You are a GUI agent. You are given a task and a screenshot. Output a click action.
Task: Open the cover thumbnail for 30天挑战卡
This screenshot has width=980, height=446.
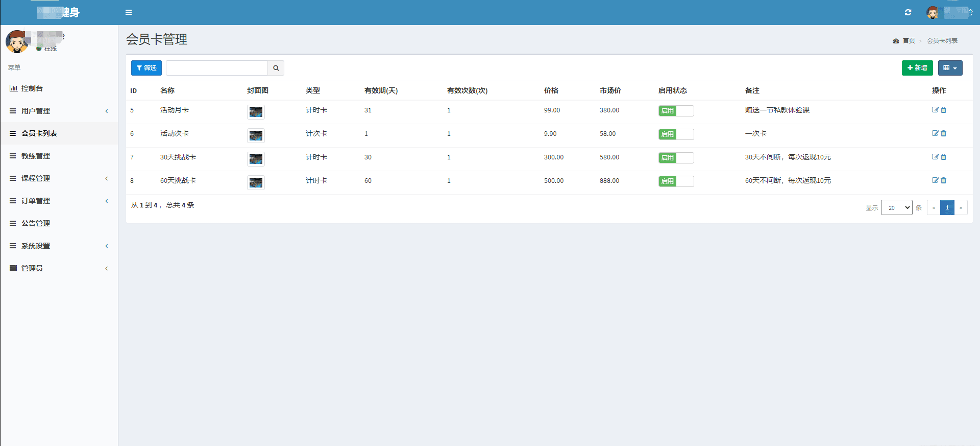click(256, 159)
